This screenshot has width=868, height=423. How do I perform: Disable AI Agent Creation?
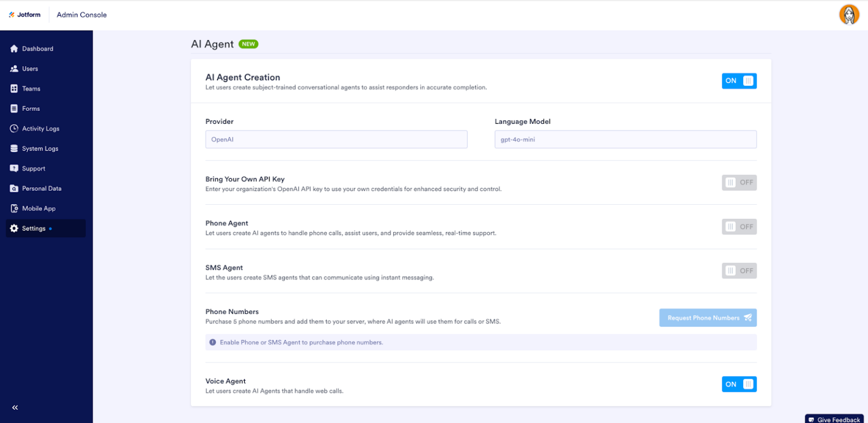739,81
